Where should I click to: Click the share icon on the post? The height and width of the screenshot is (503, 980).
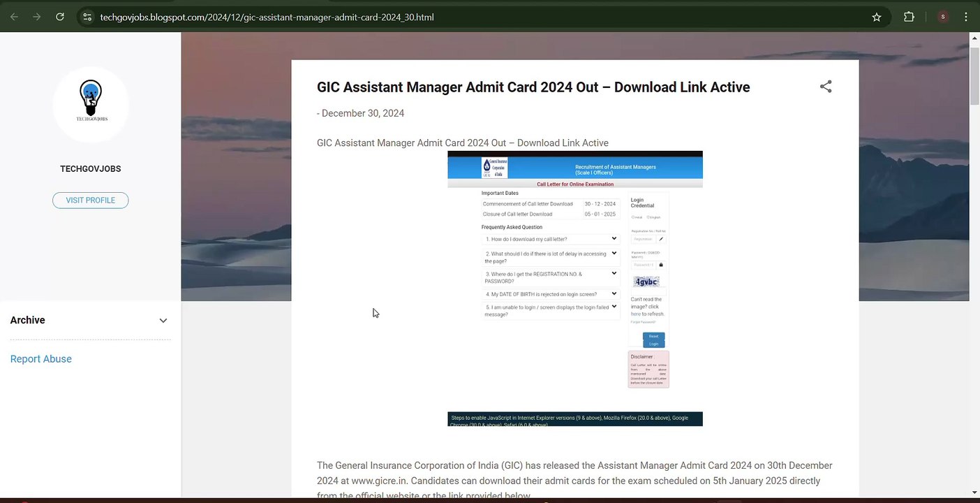(x=826, y=87)
